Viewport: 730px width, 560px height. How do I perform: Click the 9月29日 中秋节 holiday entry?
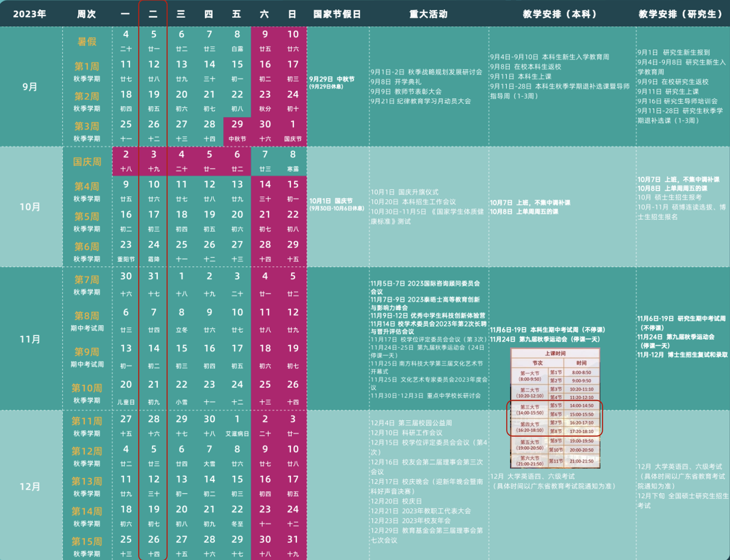pyautogui.click(x=332, y=82)
